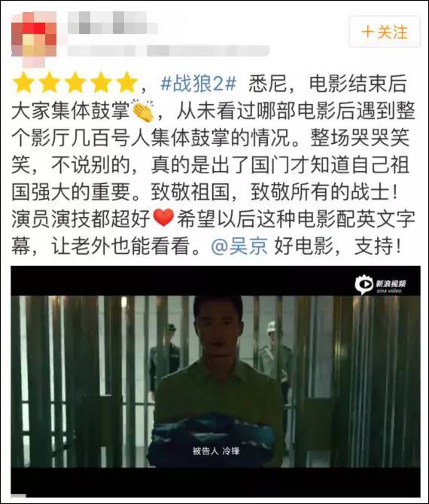Screen dimensions: 429x504
Task: Click the first yellow rating star
Action: (x=23, y=83)
